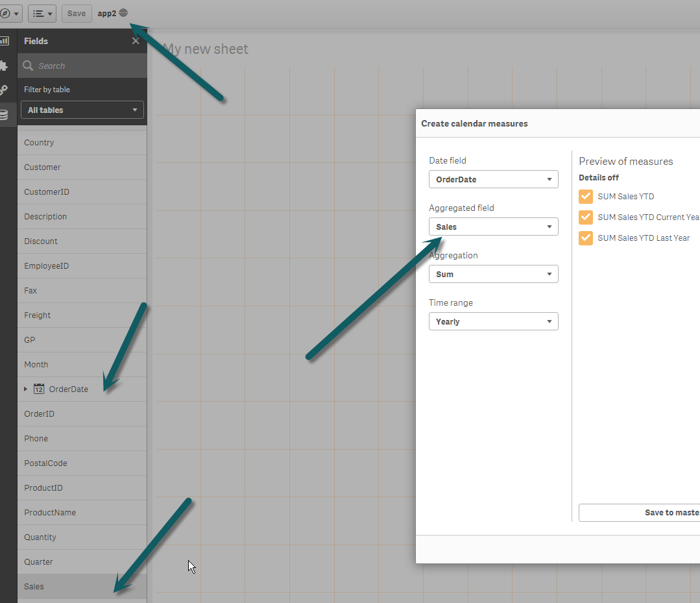Select the Sales field in the list

(34, 587)
